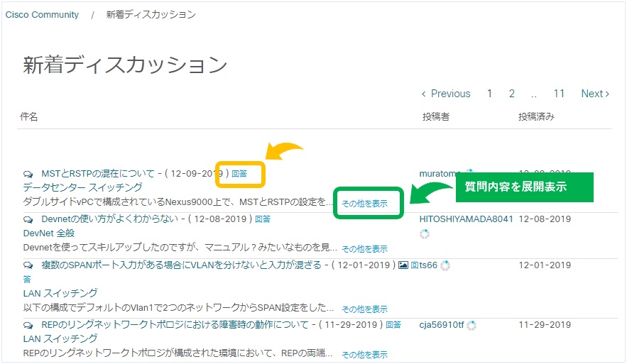Click the 12-08-2019 posted date
The width and height of the screenshot is (627, 364).
point(545,219)
